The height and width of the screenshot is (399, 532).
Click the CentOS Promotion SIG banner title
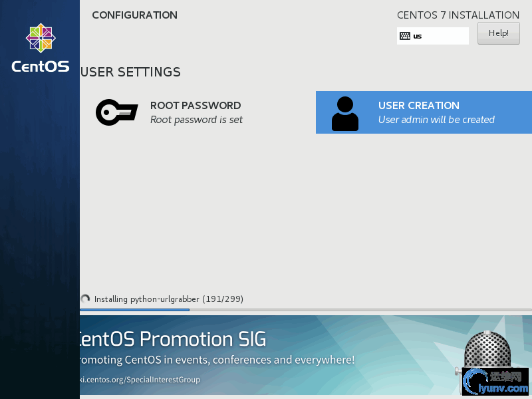pyautogui.click(x=173, y=338)
